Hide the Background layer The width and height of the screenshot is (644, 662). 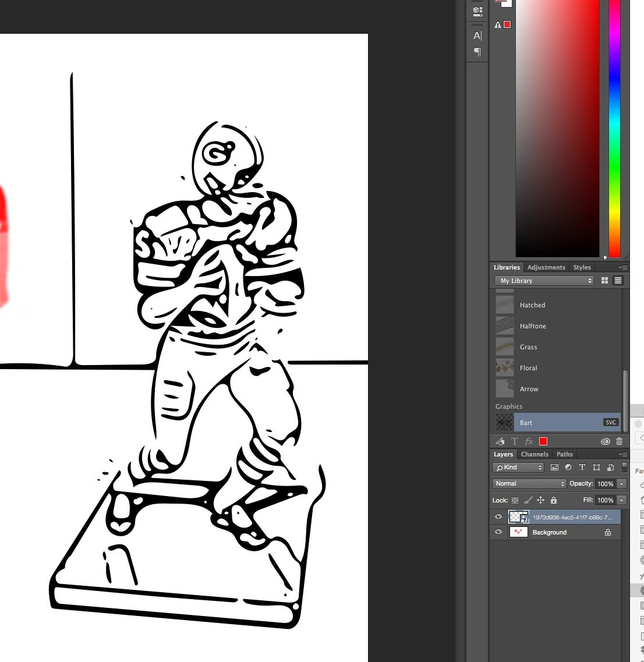pos(498,532)
